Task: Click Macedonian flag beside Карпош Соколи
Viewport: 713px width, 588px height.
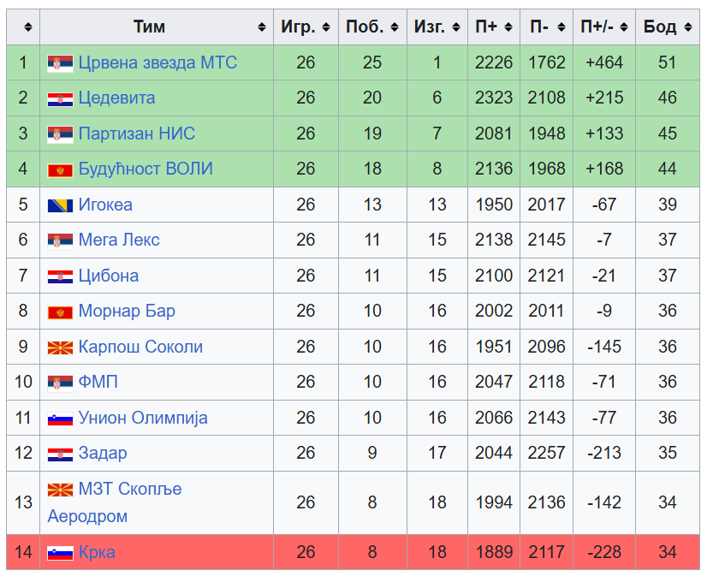Action: point(60,348)
